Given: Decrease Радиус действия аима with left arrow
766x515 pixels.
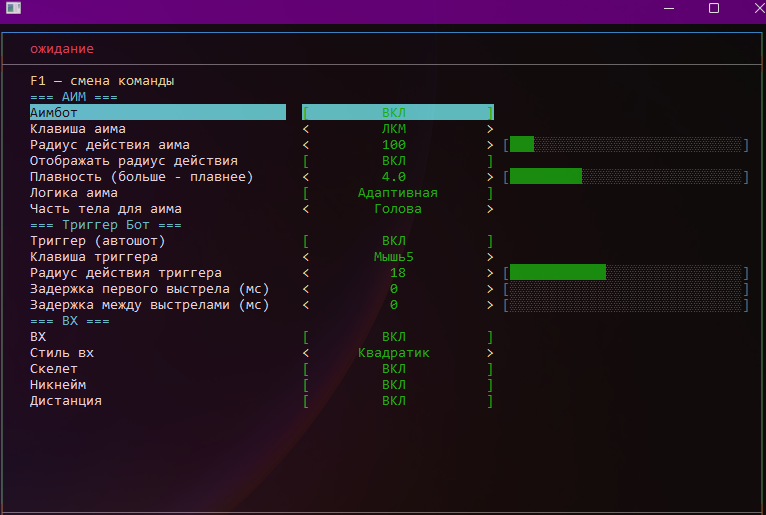Looking at the screenshot, I should pyautogui.click(x=306, y=145).
